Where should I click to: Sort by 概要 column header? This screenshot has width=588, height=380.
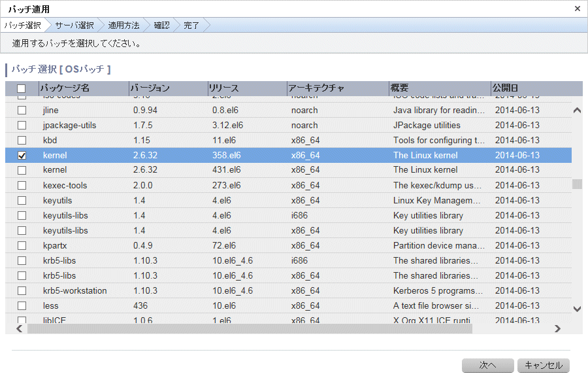coord(440,88)
